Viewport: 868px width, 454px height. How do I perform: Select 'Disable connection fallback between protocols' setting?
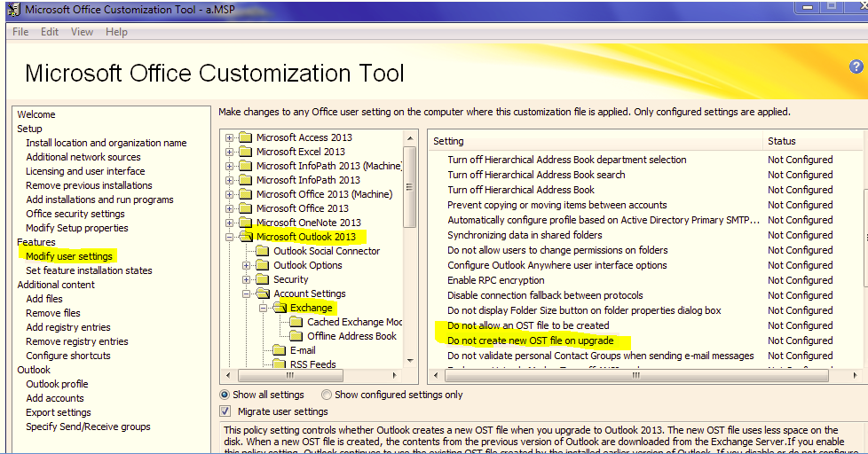[545, 295]
